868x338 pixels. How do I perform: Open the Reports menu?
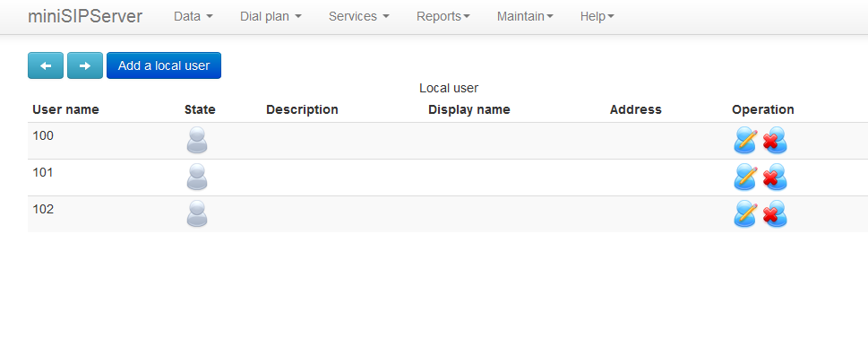(x=443, y=17)
